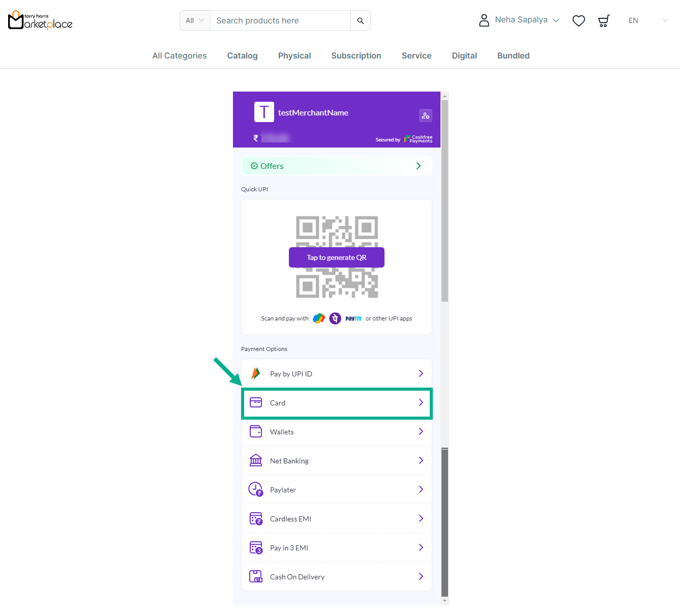Select the Card payment option

pyautogui.click(x=337, y=403)
